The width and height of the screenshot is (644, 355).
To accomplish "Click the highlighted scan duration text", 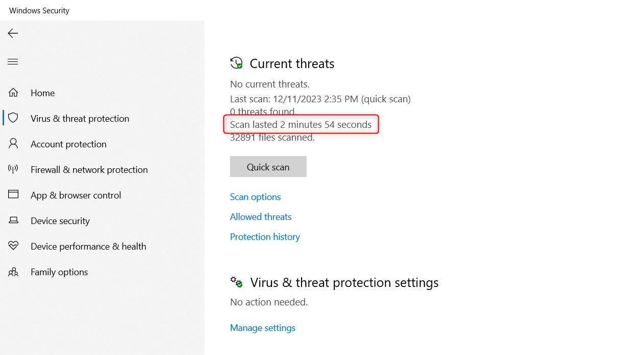I will pos(301,124).
